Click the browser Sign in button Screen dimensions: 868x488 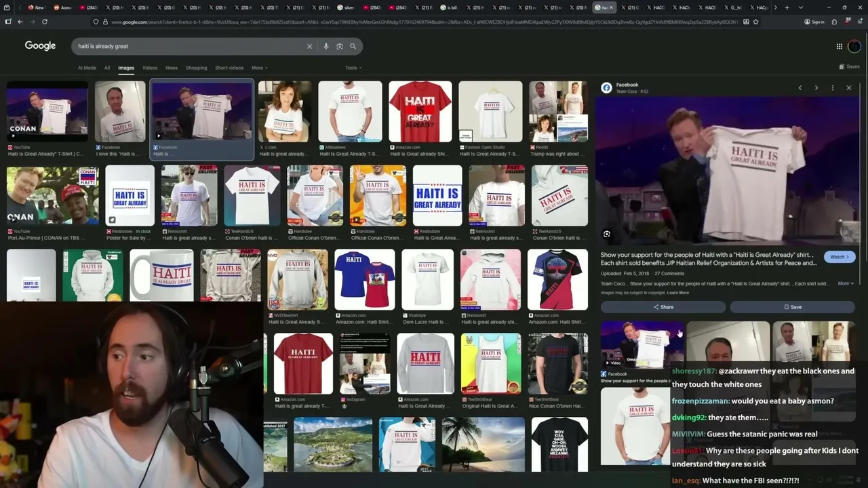(814, 21)
